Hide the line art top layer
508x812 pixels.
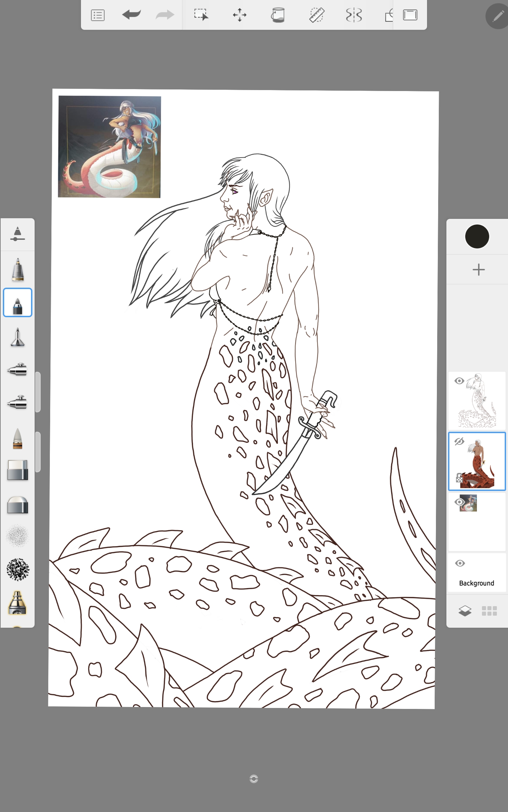(x=459, y=381)
